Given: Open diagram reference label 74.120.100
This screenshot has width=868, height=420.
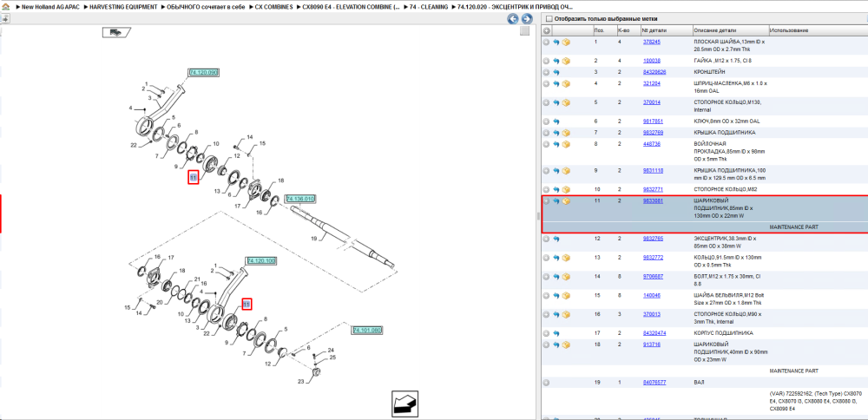Looking at the screenshot, I should click(261, 260).
